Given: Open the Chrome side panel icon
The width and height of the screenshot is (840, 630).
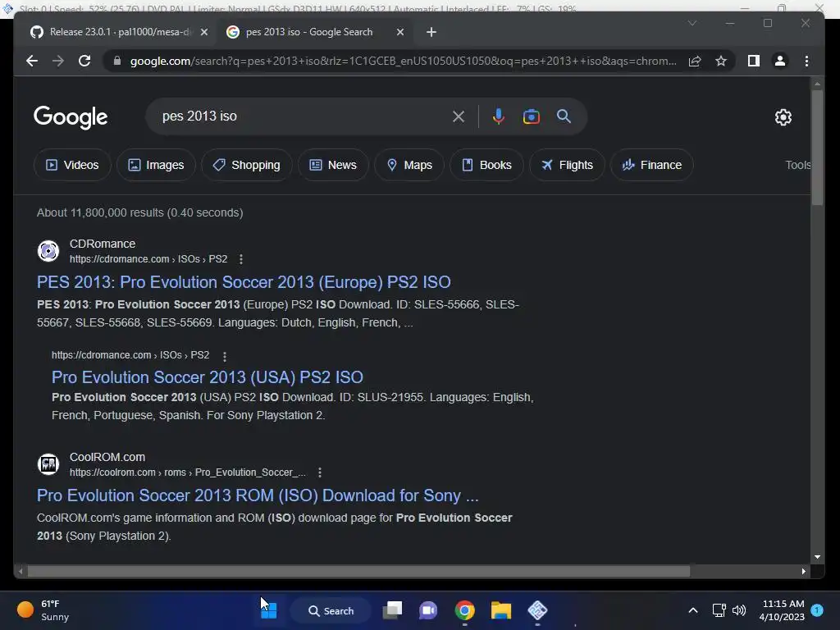Looking at the screenshot, I should pyautogui.click(x=754, y=61).
